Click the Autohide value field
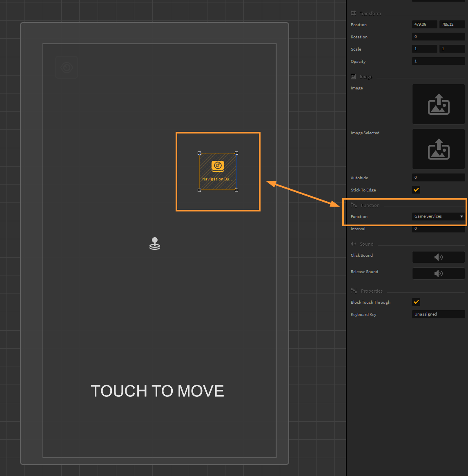This screenshot has height=476, width=468. tap(438, 178)
